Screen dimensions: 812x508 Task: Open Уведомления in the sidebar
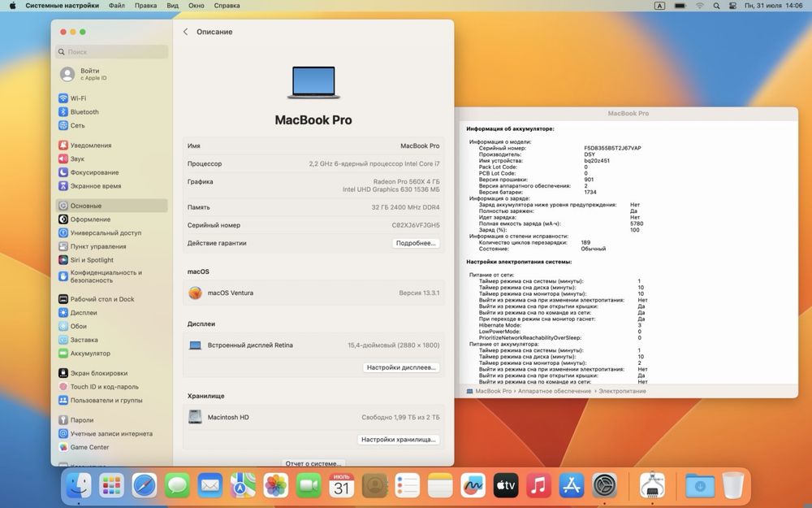coord(111,145)
